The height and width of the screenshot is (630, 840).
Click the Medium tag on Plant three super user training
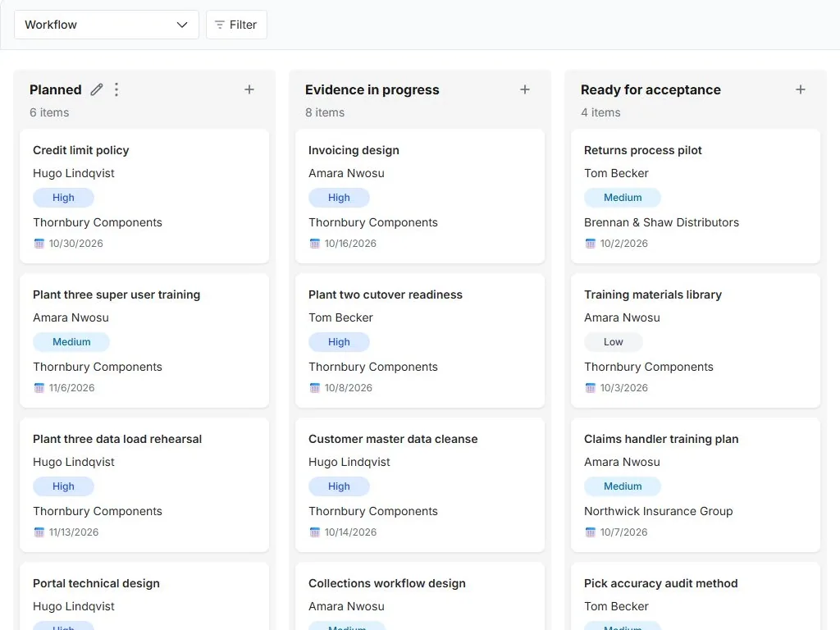click(x=71, y=342)
